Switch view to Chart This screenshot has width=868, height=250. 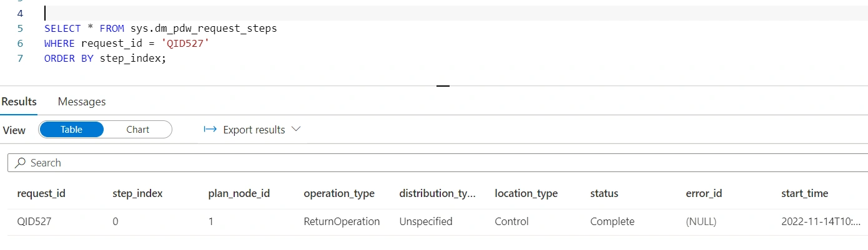pos(137,130)
